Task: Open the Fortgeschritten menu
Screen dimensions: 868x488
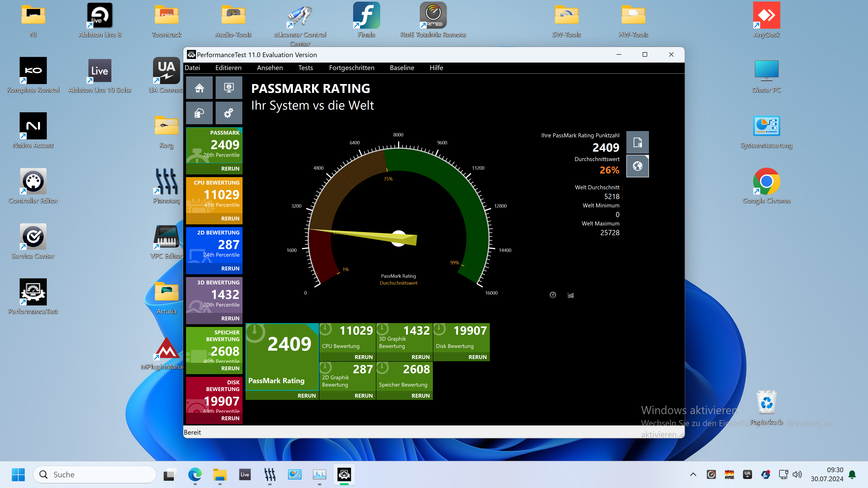Action: 351,68
